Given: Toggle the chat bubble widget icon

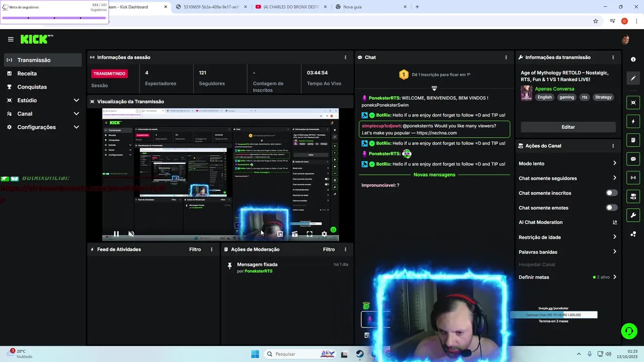Looking at the screenshot, I should [633, 159].
